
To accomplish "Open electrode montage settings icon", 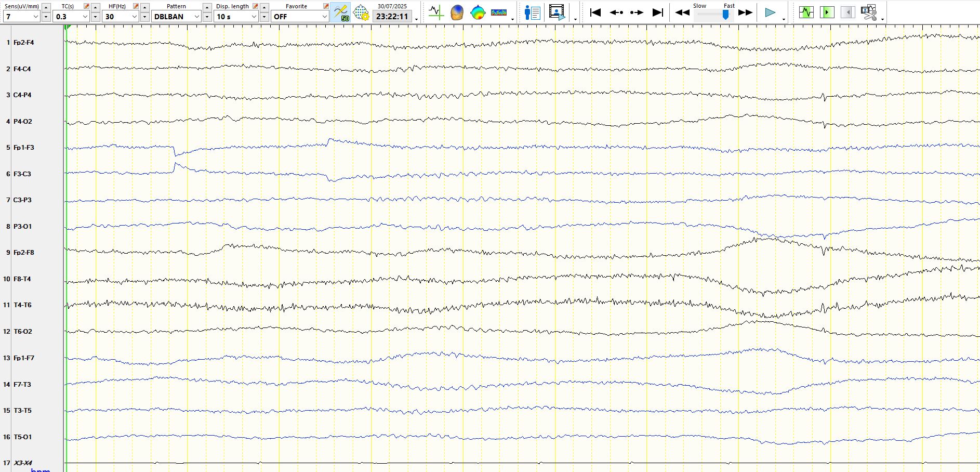I will pos(361,12).
